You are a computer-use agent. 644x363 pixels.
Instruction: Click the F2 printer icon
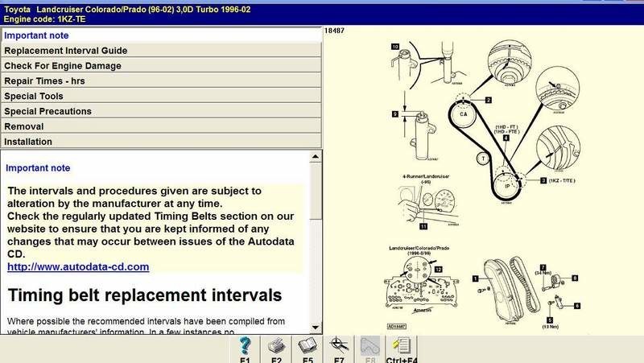(277, 346)
